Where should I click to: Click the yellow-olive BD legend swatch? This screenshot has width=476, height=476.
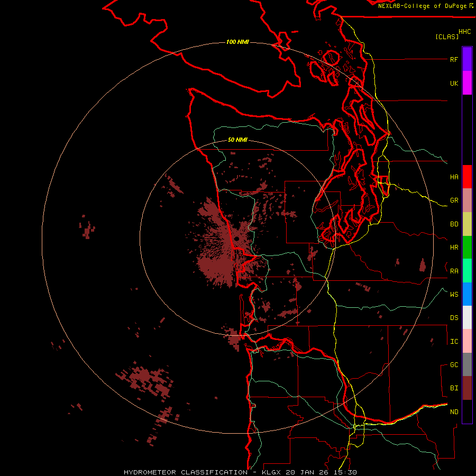coord(467,224)
